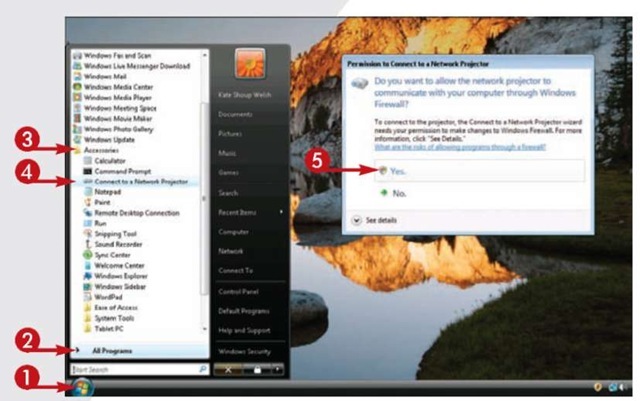Open the Sound Recorder icon
The width and height of the screenshot is (640, 401).
click(87, 244)
